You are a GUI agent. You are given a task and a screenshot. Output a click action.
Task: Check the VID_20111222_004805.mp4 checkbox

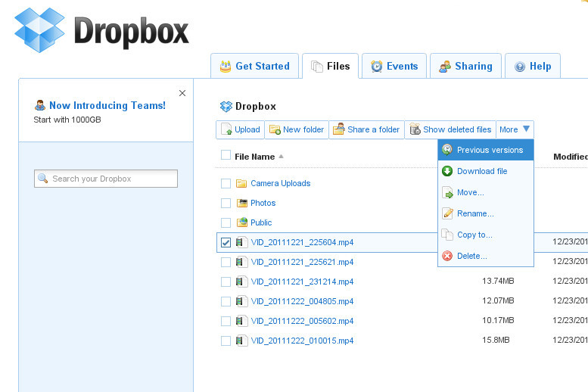tap(226, 301)
